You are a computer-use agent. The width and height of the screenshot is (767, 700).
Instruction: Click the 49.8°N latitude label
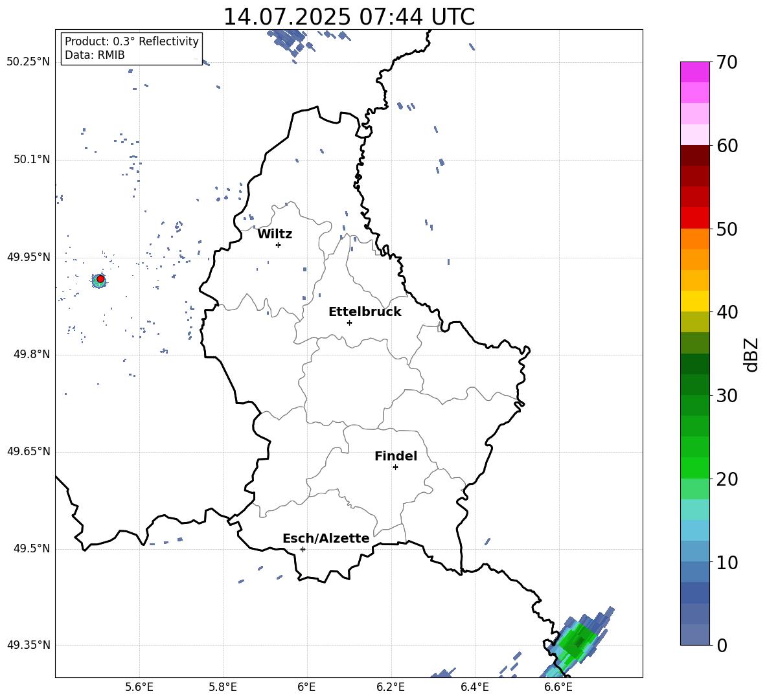31,354
